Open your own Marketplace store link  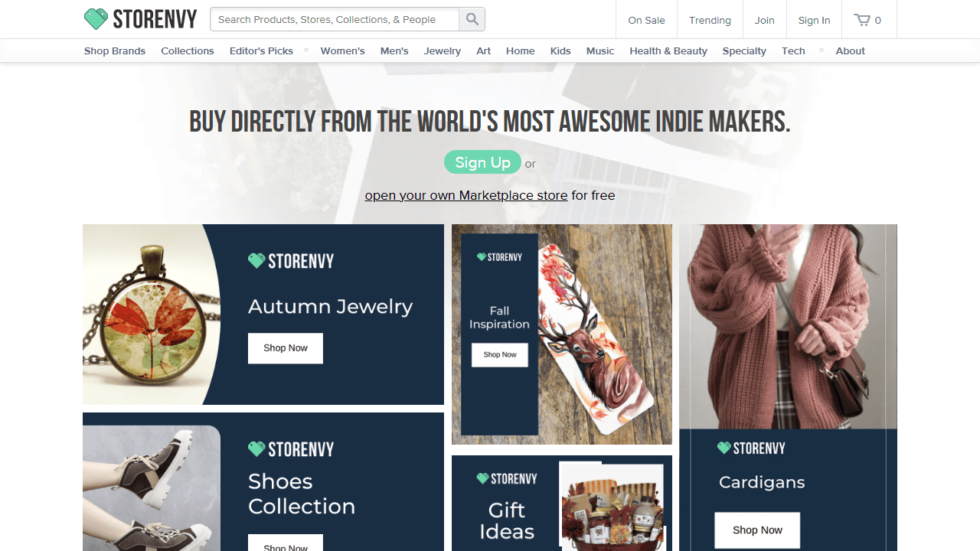[465, 195]
